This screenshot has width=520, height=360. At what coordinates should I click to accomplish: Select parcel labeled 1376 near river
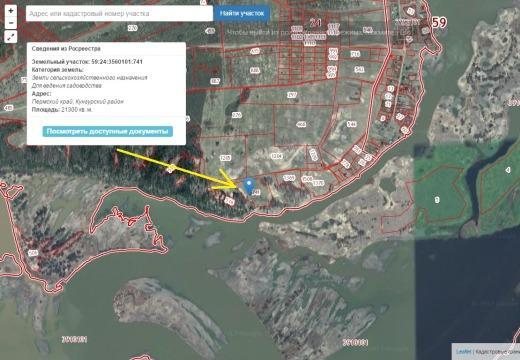tap(318, 183)
